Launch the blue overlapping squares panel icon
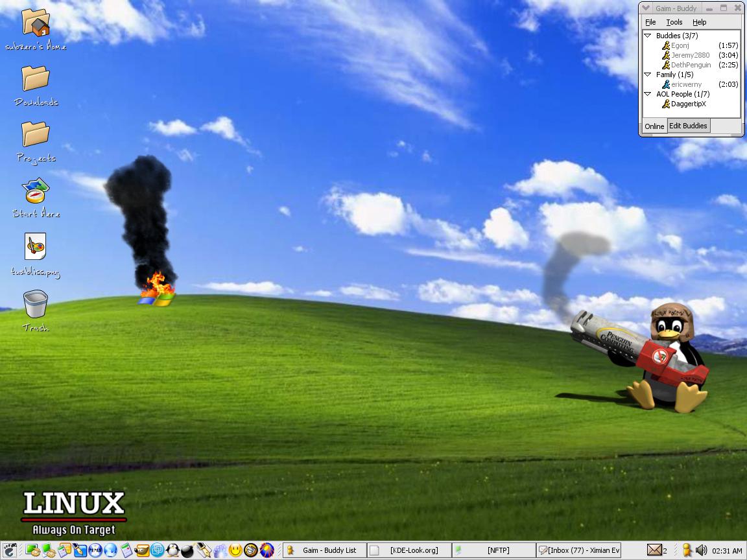Viewport: 747px width, 560px height. 157,550
